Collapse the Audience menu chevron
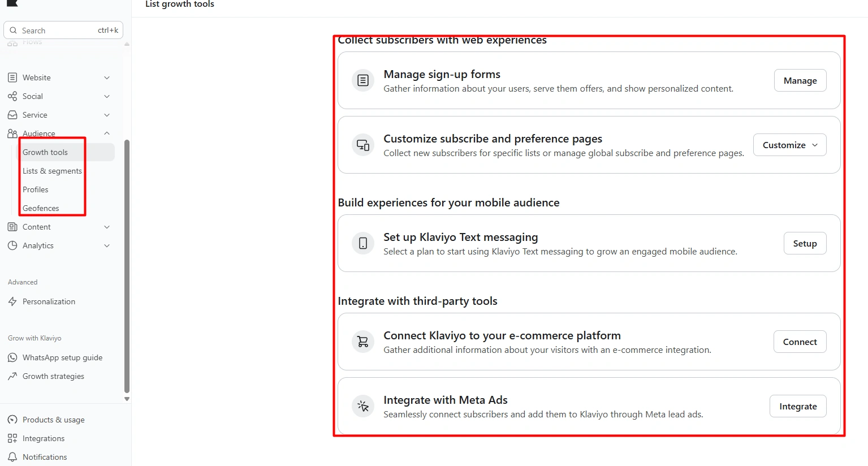 click(107, 133)
